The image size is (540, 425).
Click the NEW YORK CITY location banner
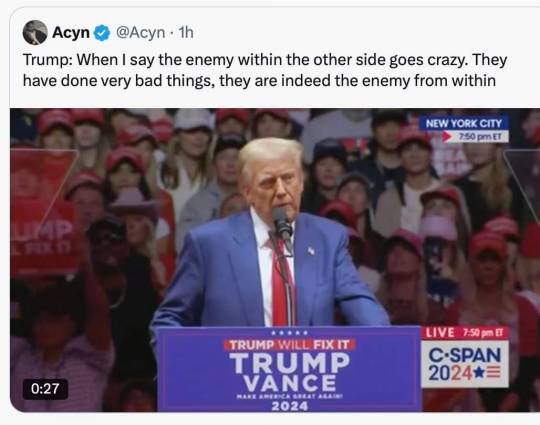point(464,123)
